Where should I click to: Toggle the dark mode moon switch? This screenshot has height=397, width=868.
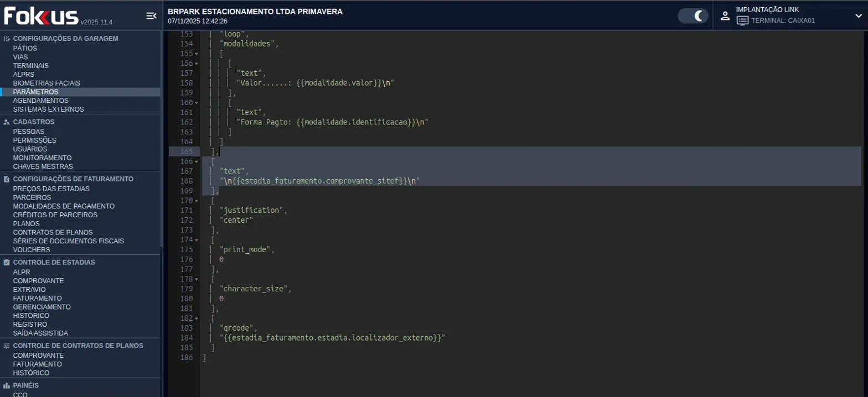(x=693, y=16)
